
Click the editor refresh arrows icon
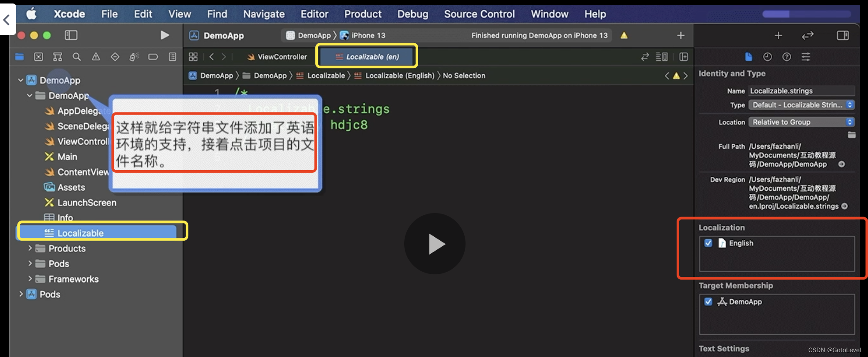point(645,56)
